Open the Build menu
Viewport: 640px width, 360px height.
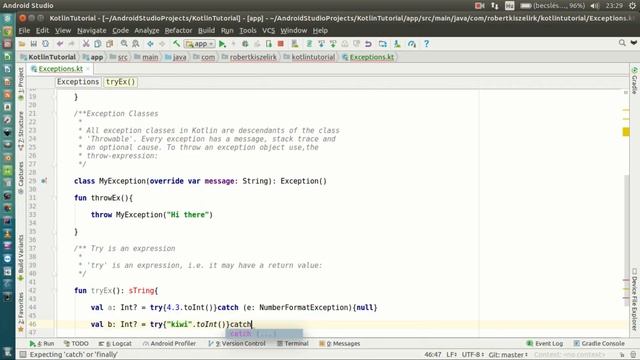click(x=207, y=31)
